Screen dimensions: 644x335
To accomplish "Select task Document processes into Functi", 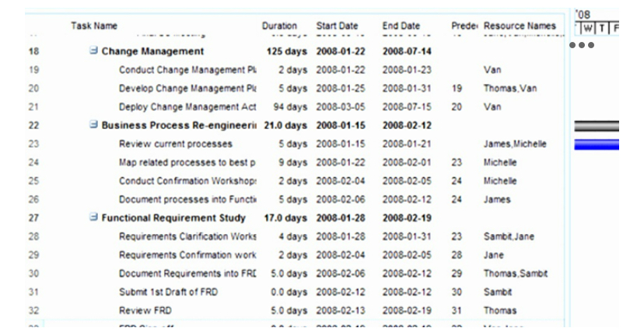I will coord(187,200).
